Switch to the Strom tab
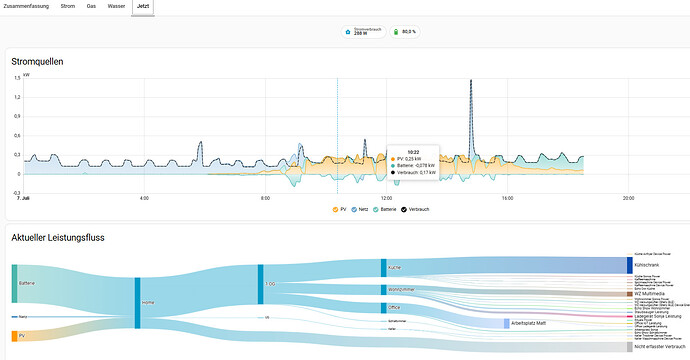This screenshot has width=690, height=360. coord(68,6)
